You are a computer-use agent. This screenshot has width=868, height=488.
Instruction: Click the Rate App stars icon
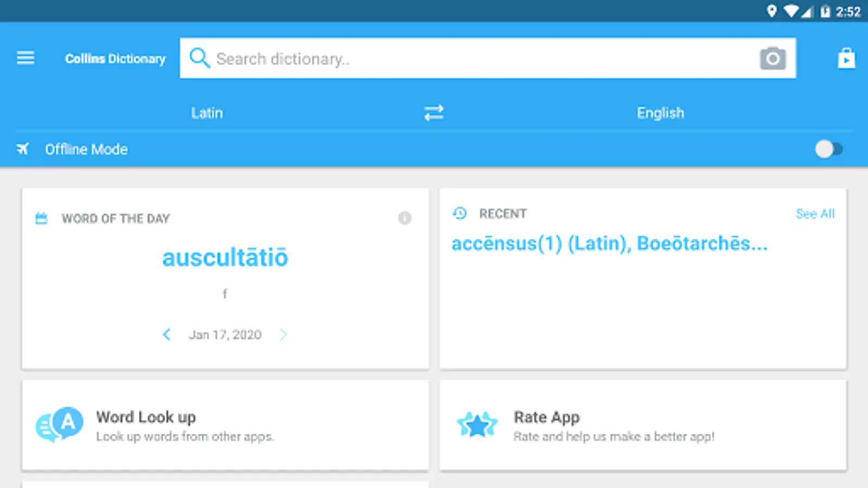(477, 425)
